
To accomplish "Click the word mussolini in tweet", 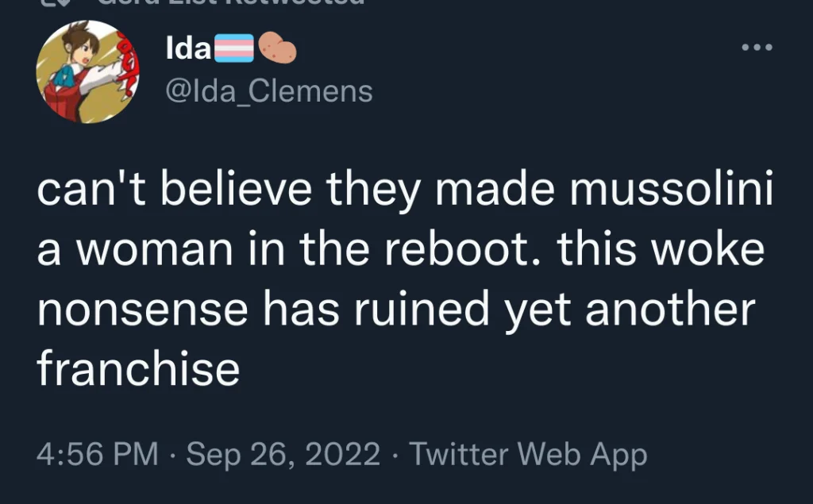I will (672, 189).
